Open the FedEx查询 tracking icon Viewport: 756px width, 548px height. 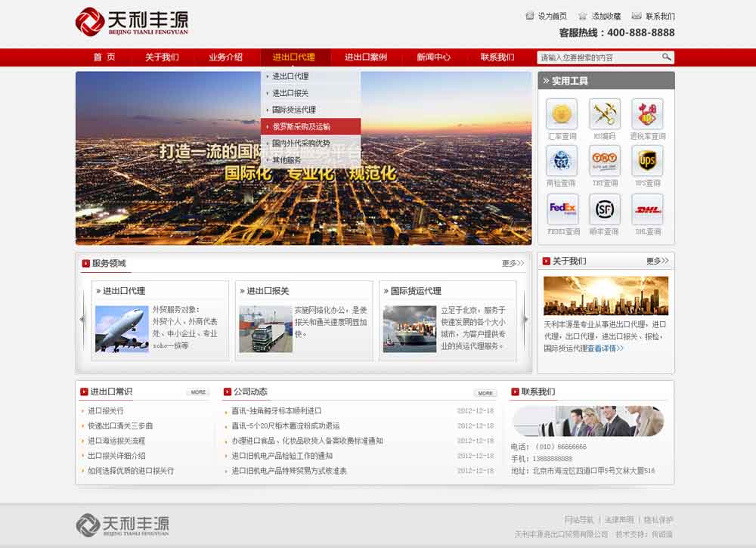coord(562,209)
